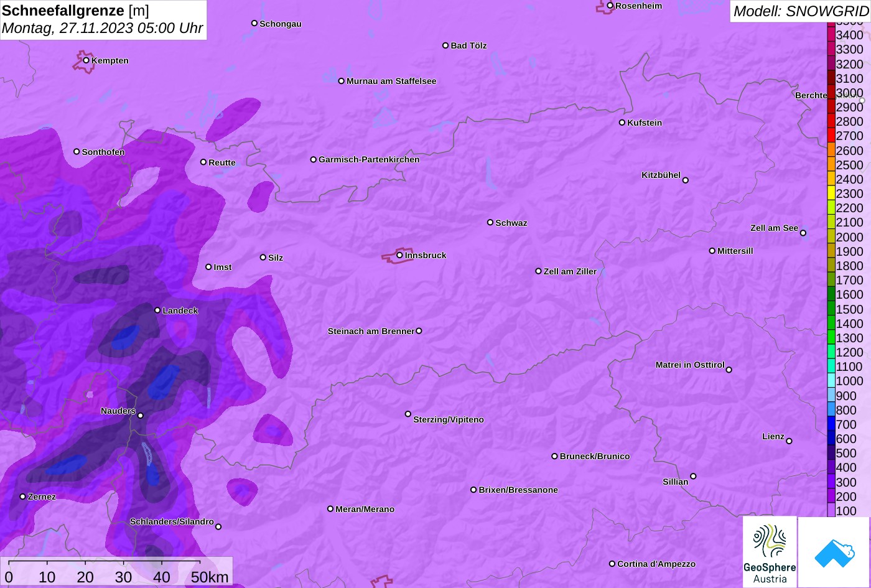Click the Bruneck/Brunico label
871x588 pixels.
[595, 456]
